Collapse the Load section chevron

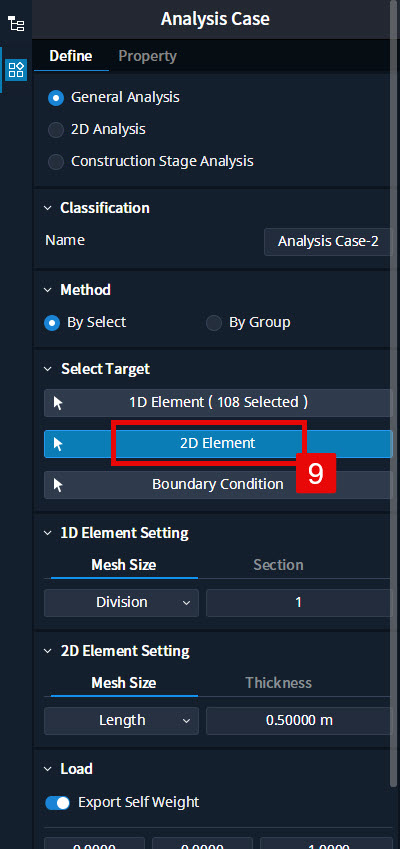[48, 769]
